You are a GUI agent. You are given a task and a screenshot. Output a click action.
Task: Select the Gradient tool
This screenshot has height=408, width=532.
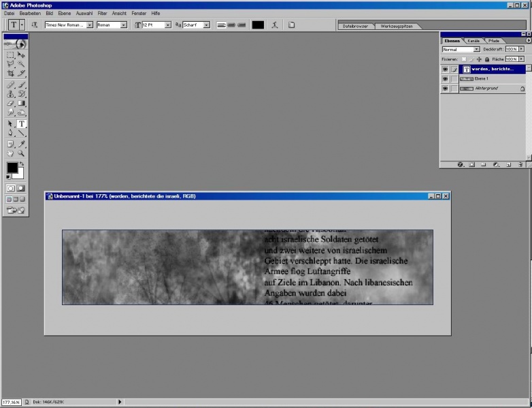pyautogui.click(x=21, y=104)
